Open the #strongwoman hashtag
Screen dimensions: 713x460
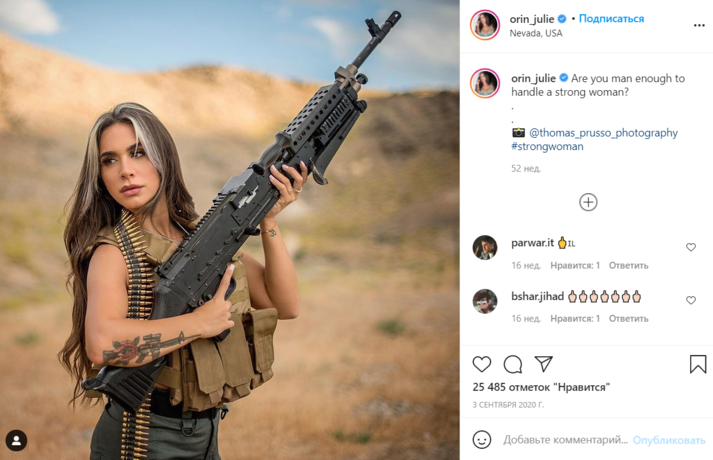point(547,146)
